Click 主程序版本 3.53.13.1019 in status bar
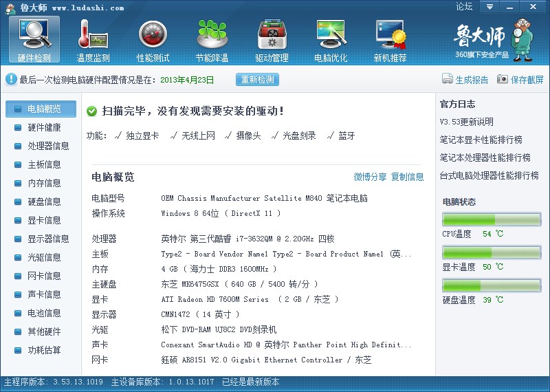Screen dimensions: 550x392 (x=54, y=382)
